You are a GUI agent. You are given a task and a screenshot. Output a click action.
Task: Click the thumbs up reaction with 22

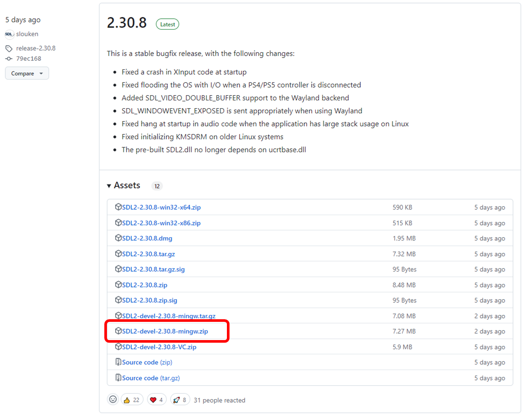(x=132, y=400)
